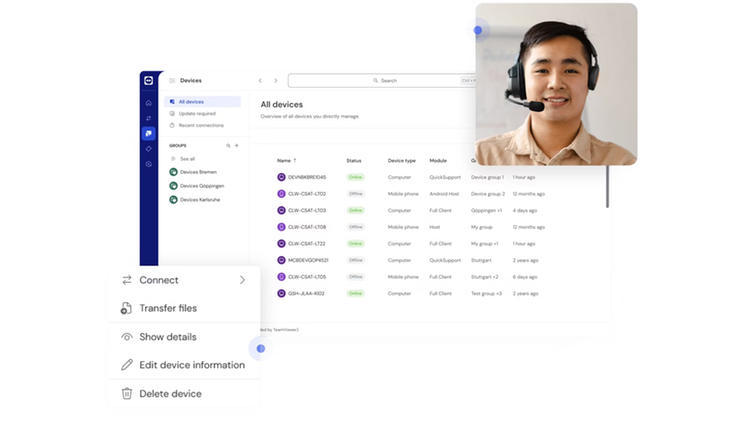The image size is (750, 424).
Task: Click the TeamViewer logo in the sidebar
Action: tap(148, 80)
